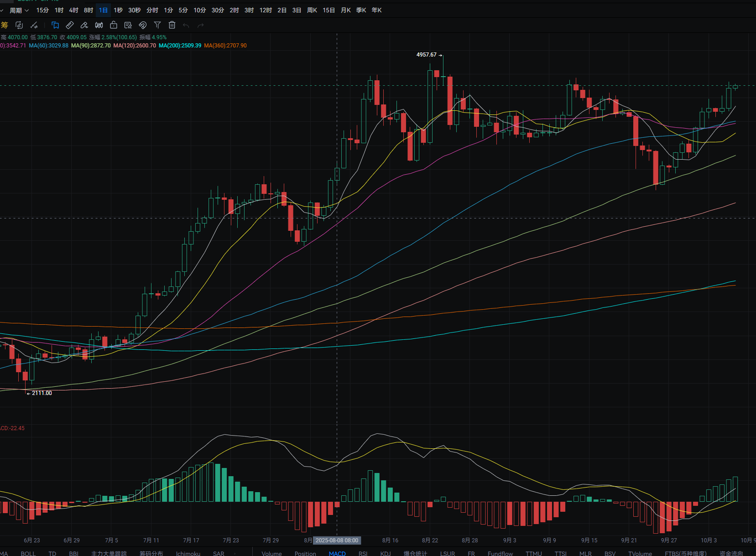Click the ruler measure tool icon
This screenshot has width=756, height=556.
70,25
